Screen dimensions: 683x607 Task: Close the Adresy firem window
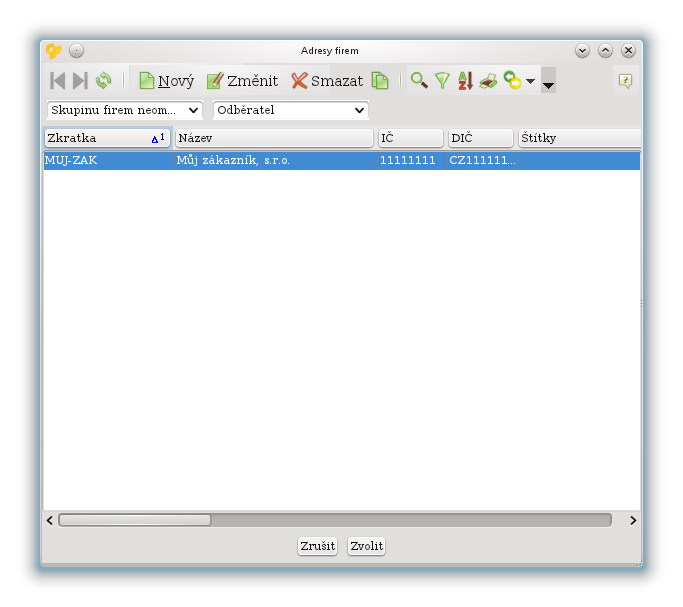[x=628, y=51]
